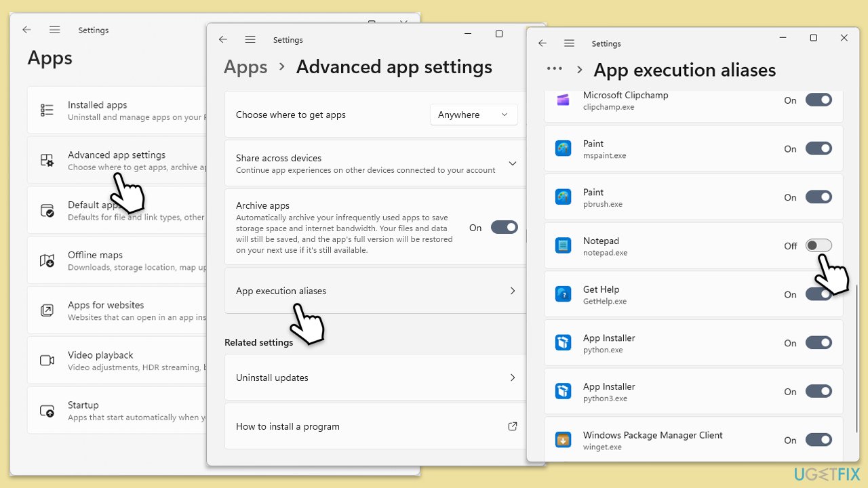The height and width of the screenshot is (488, 868).
Task: Click Notepad app icon
Action: (x=564, y=246)
